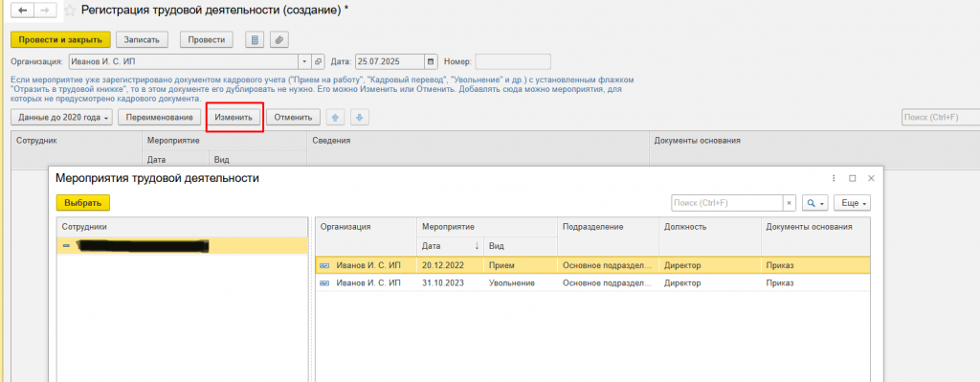Select the date cell 20.12.2022
The height and width of the screenshot is (382, 980).
click(x=450, y=265)
